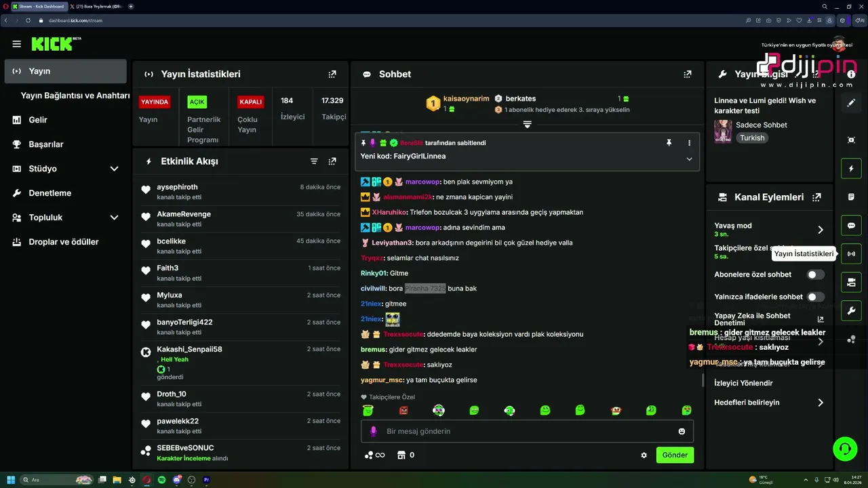
Task: Switch to the Bora Yeşilırmak browser tab
Action: pyautogui.click(x=96, y=6)
